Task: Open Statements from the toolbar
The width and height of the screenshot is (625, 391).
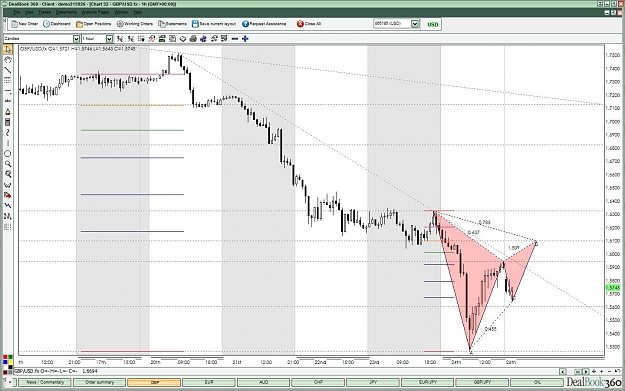Action: point(172,24)
